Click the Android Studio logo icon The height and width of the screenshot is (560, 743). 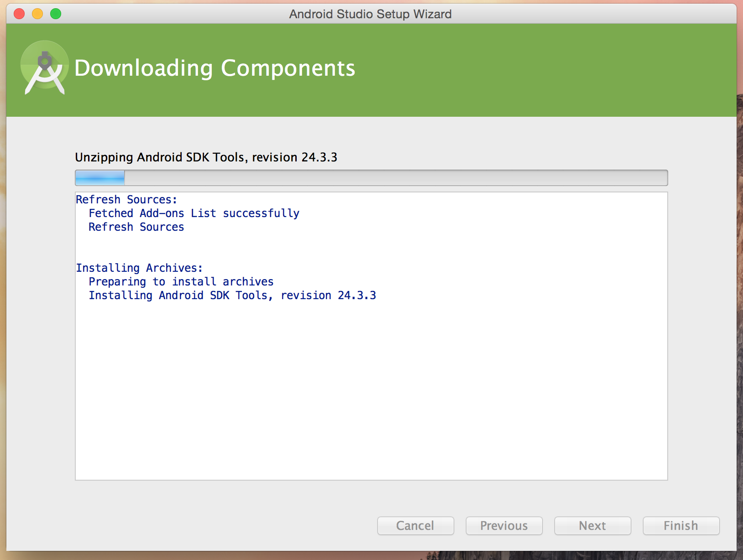tap(44, 67)
